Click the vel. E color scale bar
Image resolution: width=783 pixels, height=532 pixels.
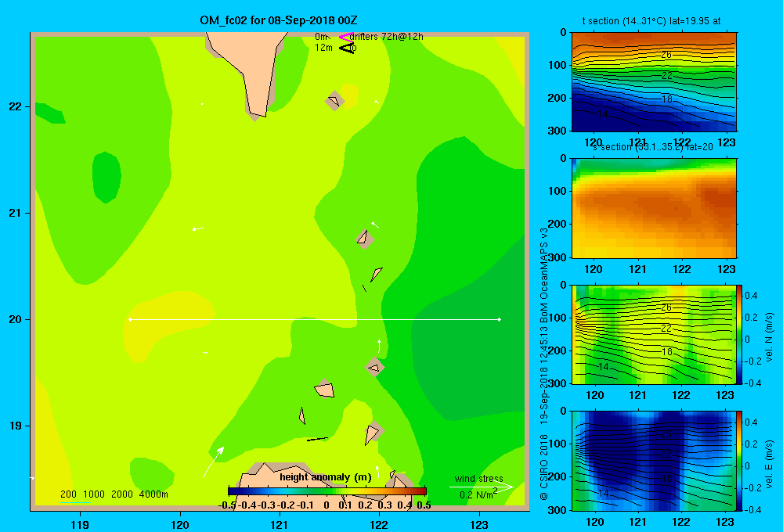tap(740, 461)
